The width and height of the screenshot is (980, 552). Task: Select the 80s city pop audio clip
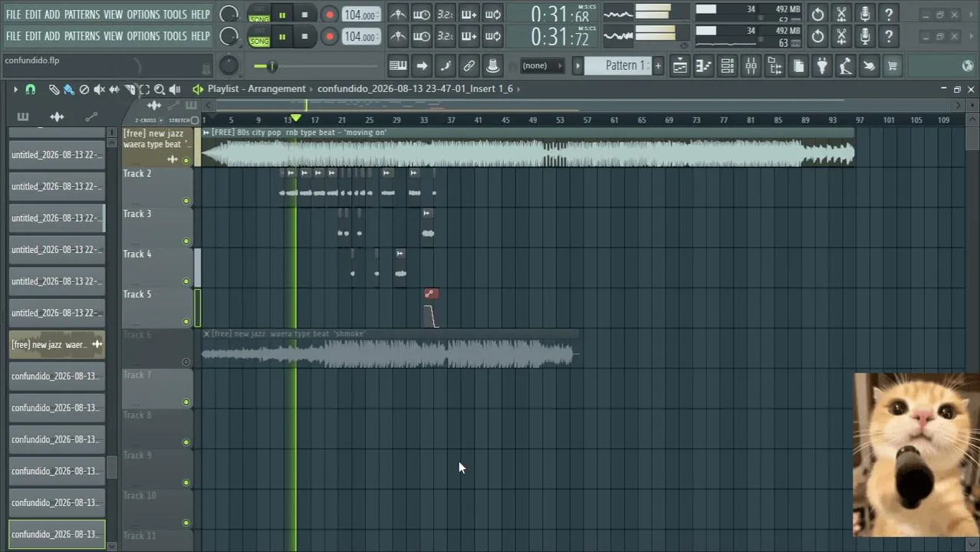[x=528, y=148]
